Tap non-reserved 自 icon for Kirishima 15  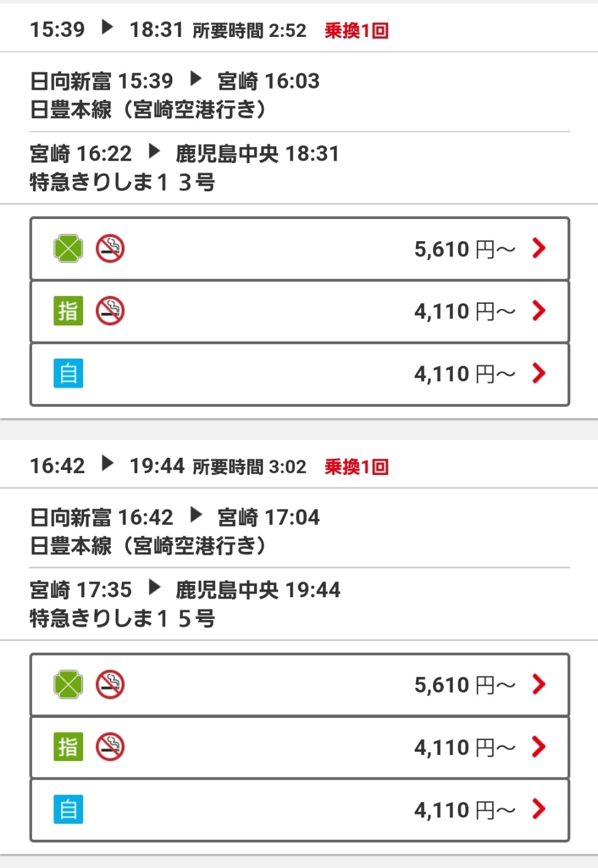pos(68,810)
